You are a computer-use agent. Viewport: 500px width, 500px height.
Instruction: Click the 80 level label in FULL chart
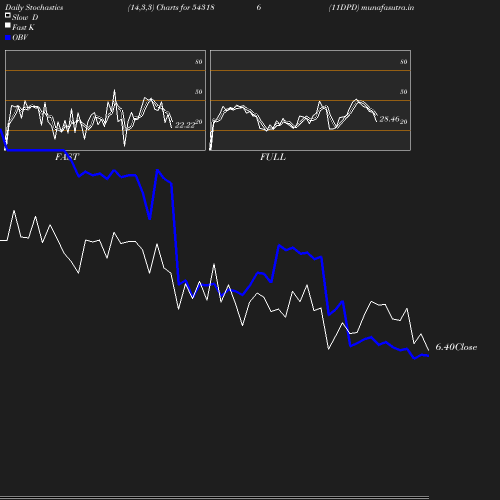[404, 62]
